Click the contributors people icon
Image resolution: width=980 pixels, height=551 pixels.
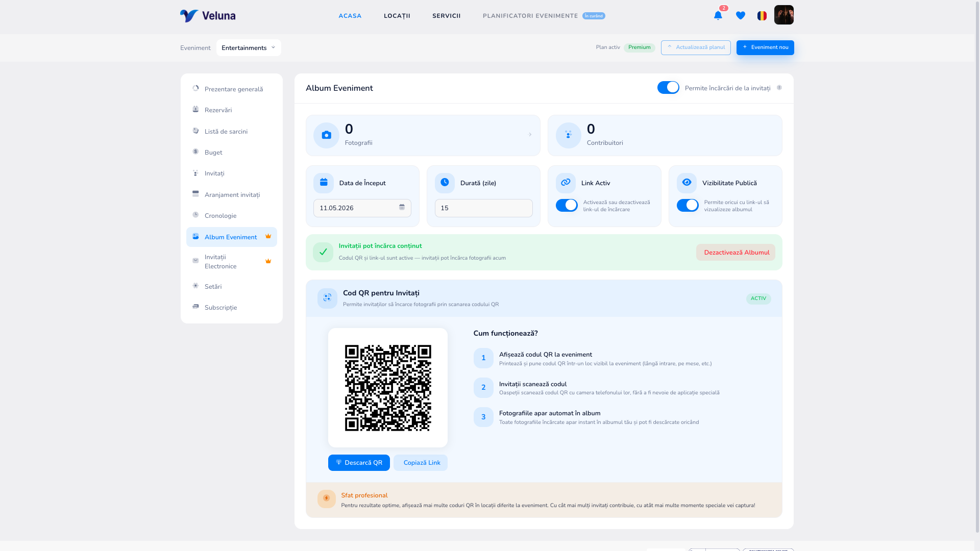pyautogui.click(x=568, y=135)
